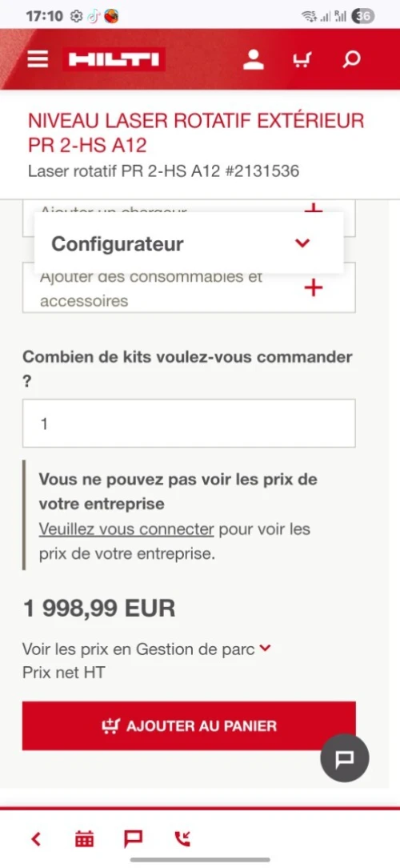Tap the battery indicator in status bar
Screen dimensions: 400x868
[363, 16]
